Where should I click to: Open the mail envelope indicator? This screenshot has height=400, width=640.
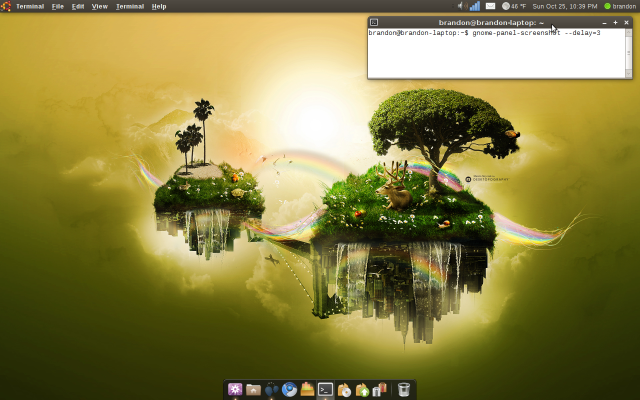click(x=491, y=6)
